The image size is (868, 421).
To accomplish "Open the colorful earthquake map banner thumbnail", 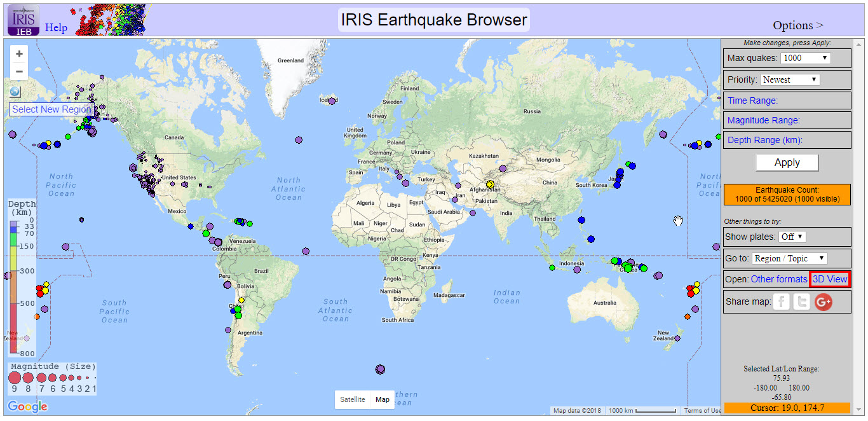I will (113, 20).
